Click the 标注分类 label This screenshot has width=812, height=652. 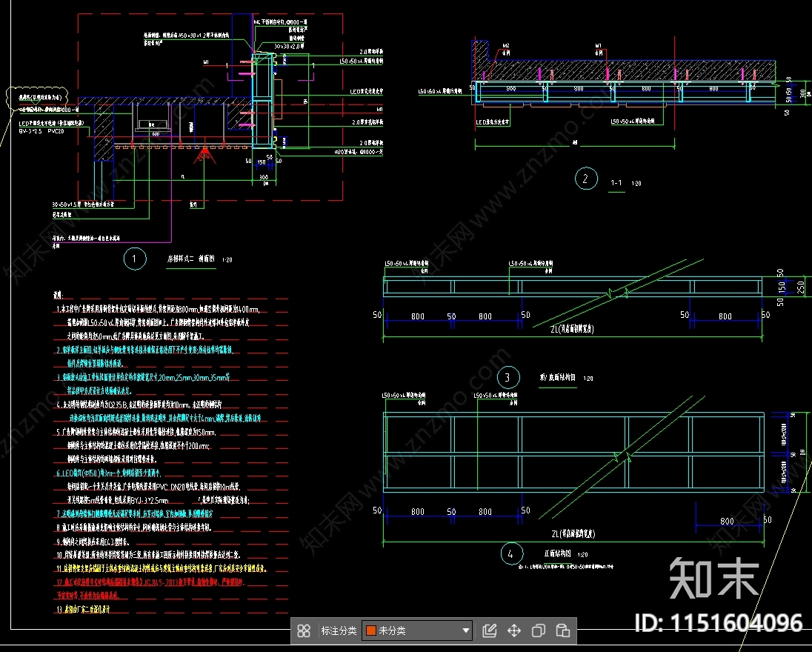pyautogui.click(x=339, y=631)
